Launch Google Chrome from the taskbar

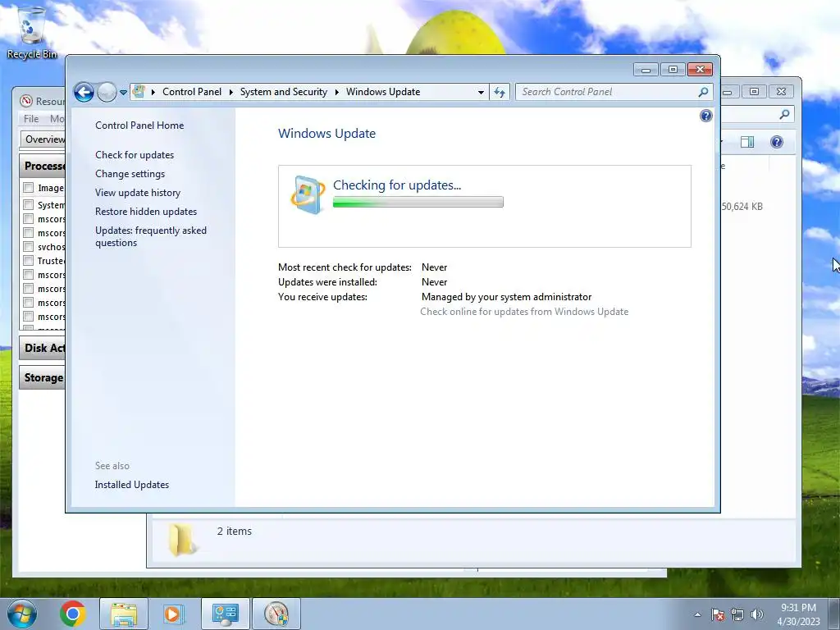pos(73,614)
